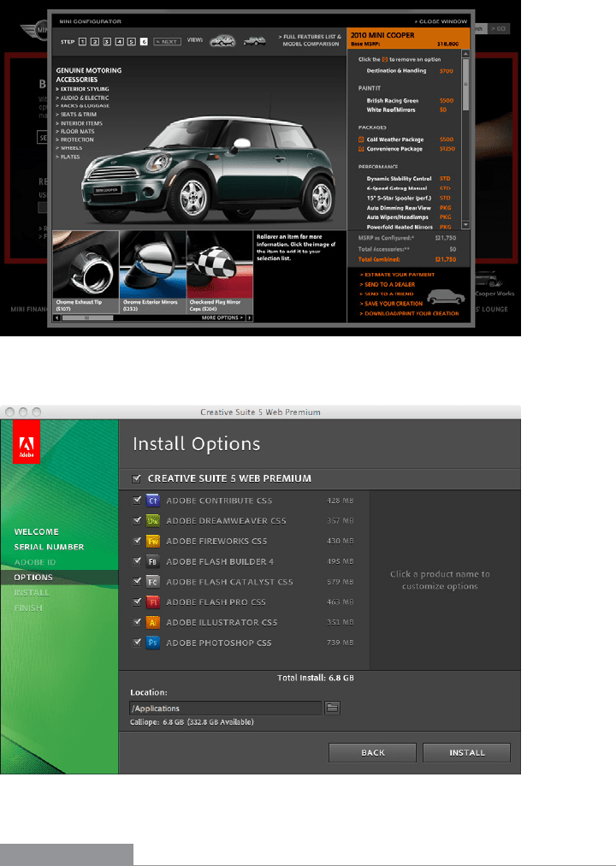Click More Options under accessory thumbnails
Screen dimensions: 616x866
point(222,318)
